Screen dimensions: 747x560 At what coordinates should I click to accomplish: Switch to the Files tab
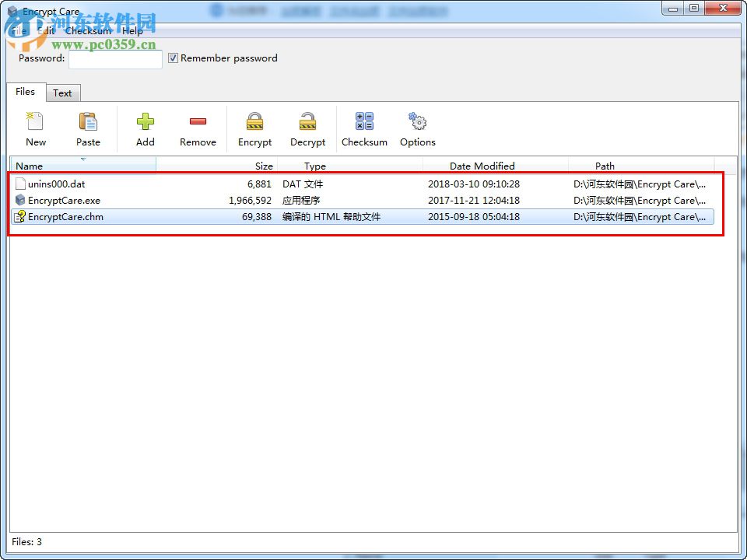tap(26, 92)
